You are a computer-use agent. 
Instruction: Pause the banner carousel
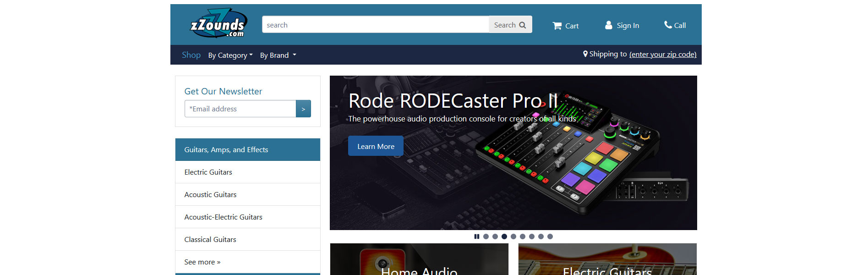[x=477, y=236]
